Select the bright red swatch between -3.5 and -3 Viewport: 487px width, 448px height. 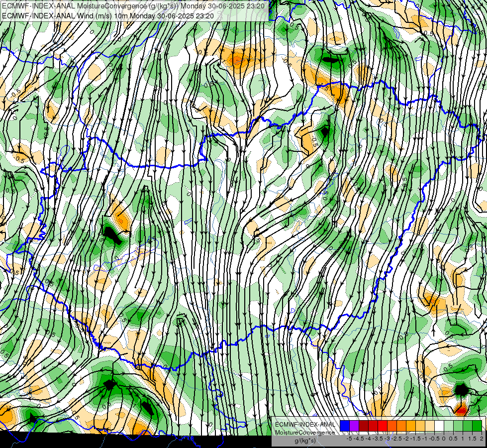pyautogui.click(x=383, y=426)
